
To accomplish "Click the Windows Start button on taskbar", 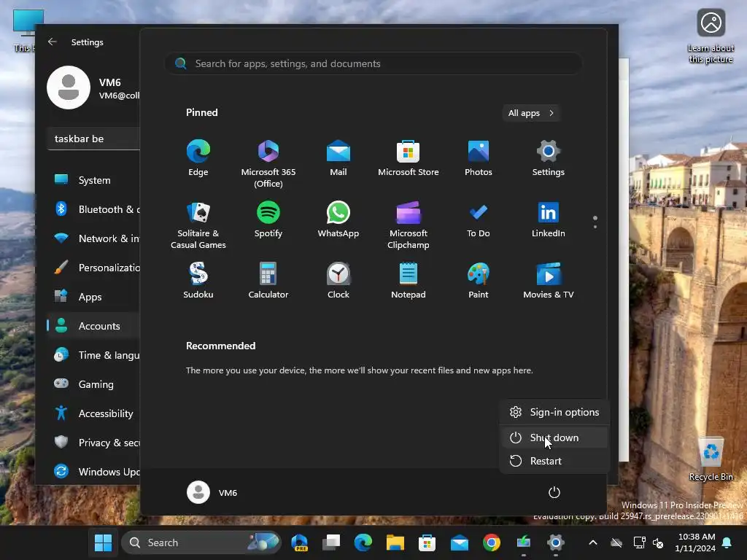I will [x=103, y=542].
